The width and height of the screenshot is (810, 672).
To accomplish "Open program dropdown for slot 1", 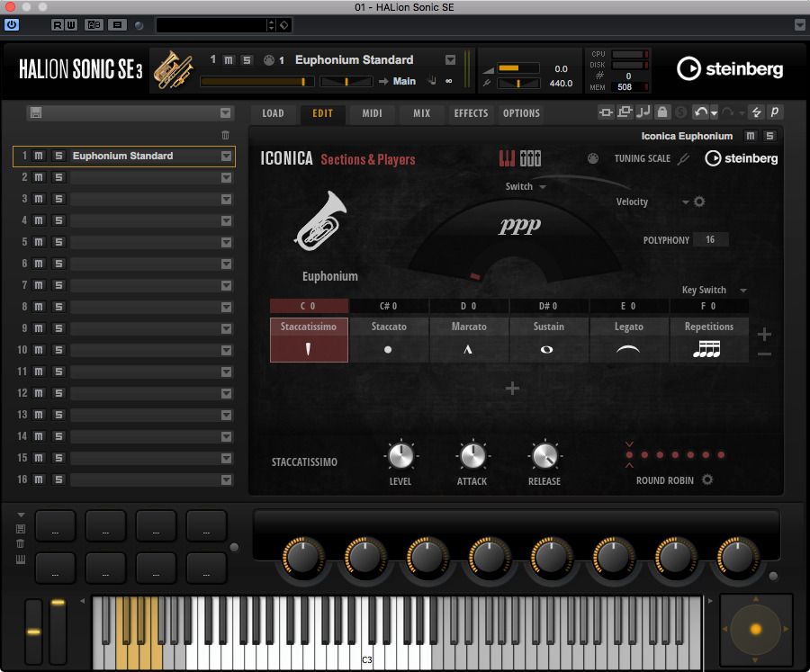I will tap(226, 156).
